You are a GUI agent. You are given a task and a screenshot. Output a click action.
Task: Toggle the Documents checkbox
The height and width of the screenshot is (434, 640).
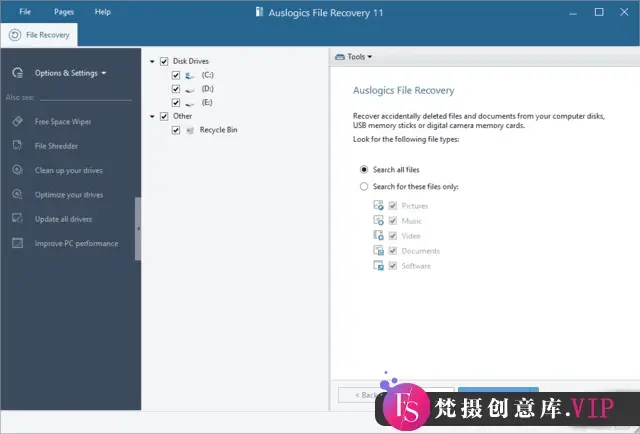click(393, 251)
